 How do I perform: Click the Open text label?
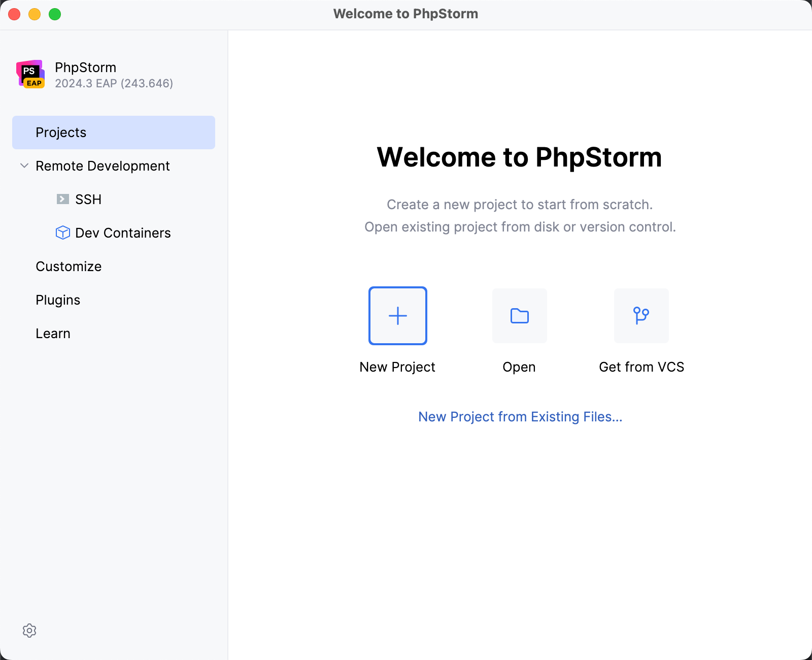(519, 367)
